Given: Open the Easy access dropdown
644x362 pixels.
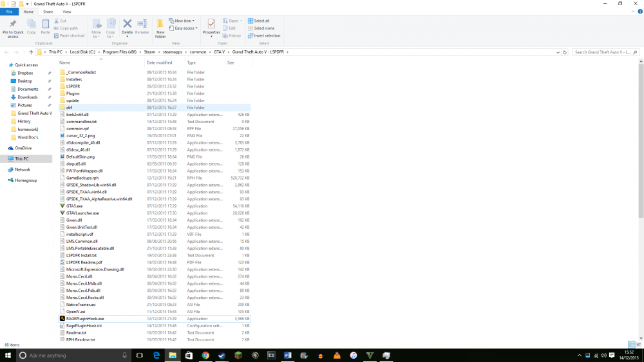Looking at the screenshot, I should coord(183,28).
